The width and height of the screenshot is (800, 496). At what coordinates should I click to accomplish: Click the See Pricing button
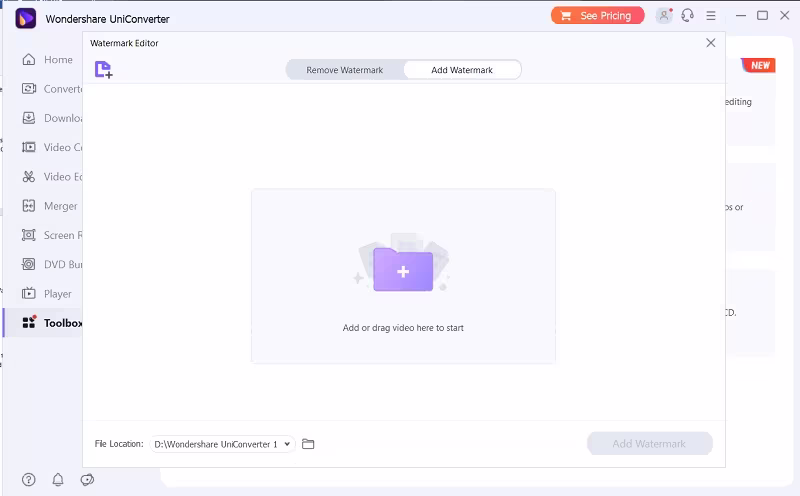(x=597, y=16)
